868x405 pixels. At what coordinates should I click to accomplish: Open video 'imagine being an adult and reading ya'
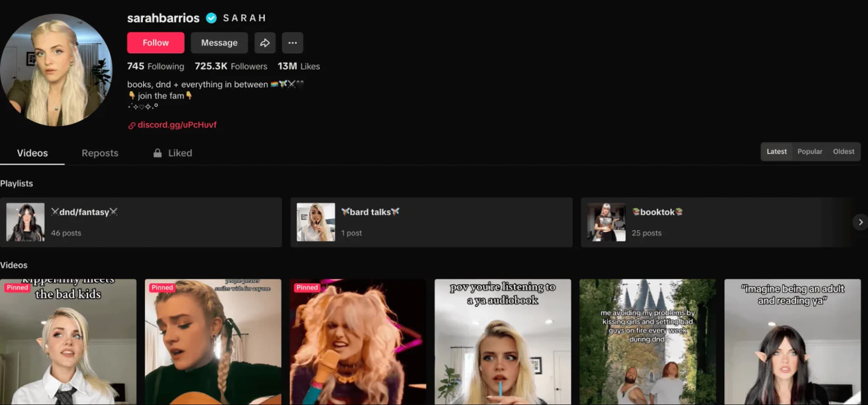click(793, 342)
